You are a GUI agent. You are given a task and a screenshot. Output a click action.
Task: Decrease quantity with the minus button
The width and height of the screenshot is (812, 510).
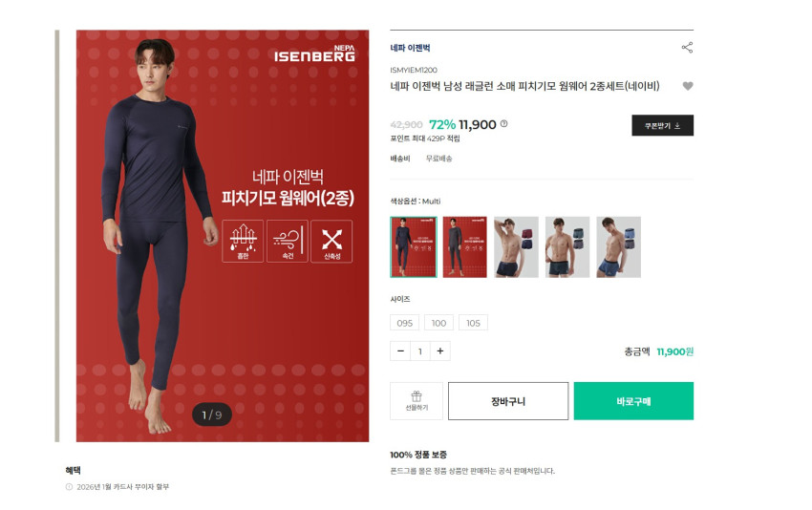pos(400,351)
